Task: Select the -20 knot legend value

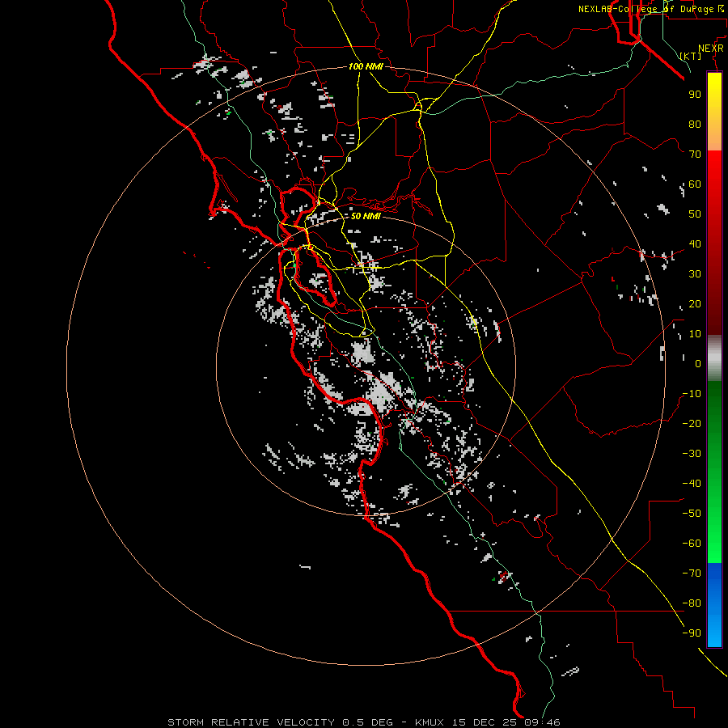Action: click(692, 423)
